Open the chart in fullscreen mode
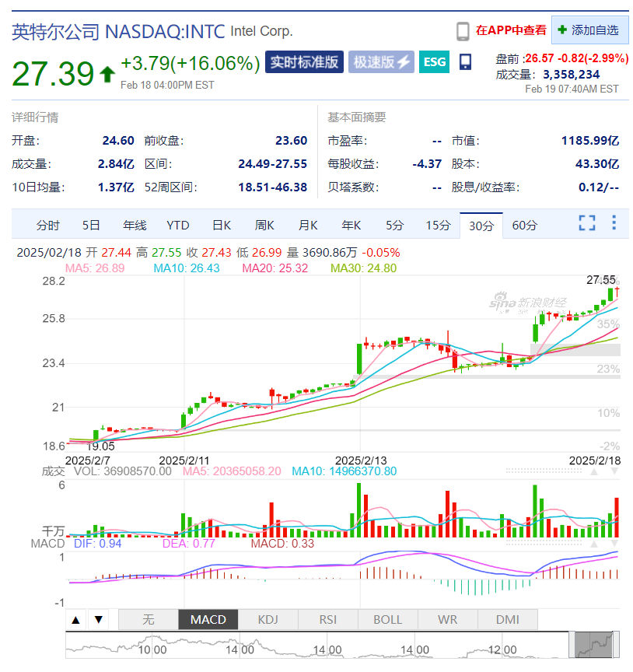Image resolution: width=633 pixels, height=672 pixels. pyautogui.click(x=586, y=223)
